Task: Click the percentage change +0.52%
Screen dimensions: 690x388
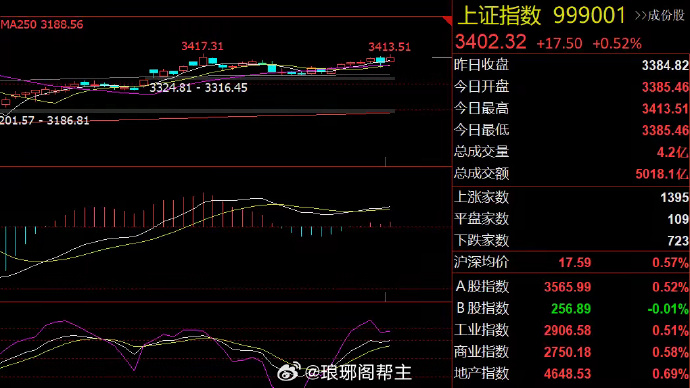Action: (617, 43)
